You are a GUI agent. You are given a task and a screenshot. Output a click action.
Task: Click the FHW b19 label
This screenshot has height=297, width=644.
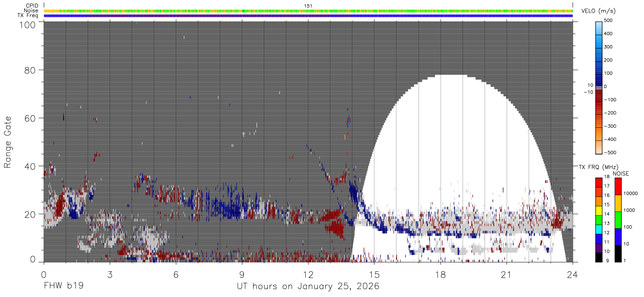point(63,286)
